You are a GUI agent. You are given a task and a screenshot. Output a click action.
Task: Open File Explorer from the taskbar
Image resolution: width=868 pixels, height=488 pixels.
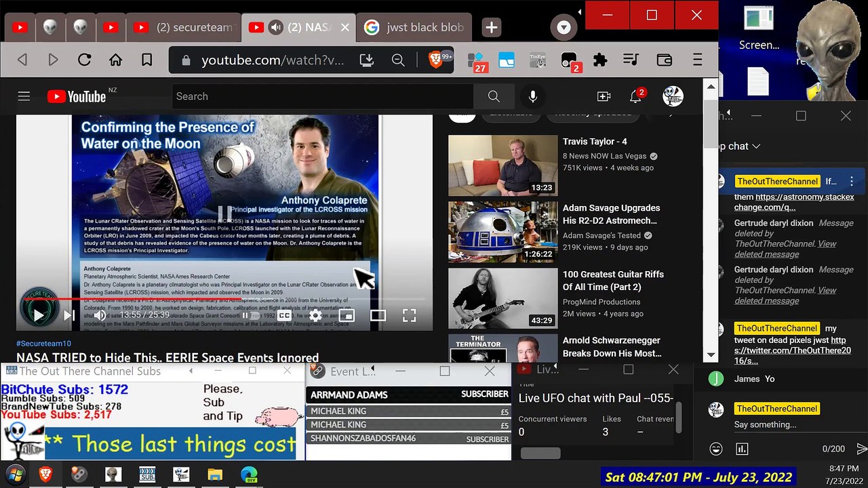click(215, 474)
